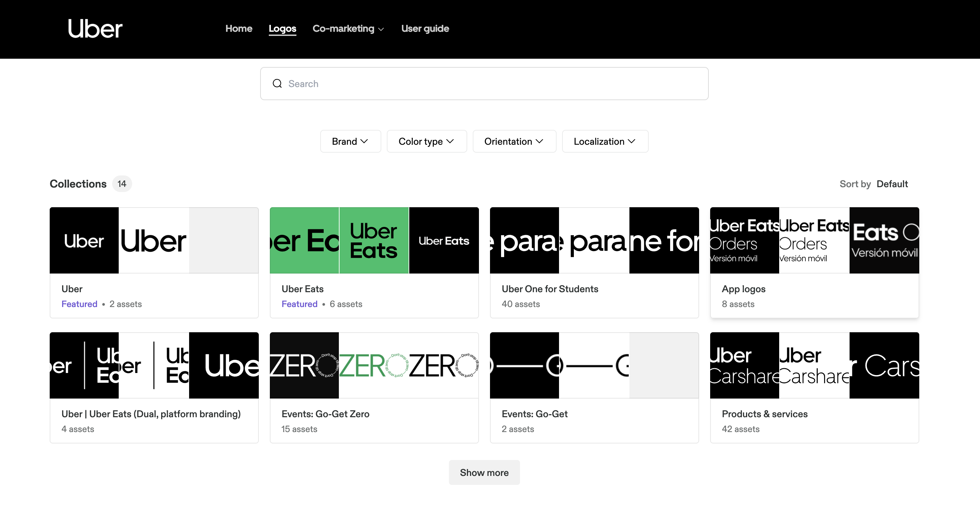Click black 'Ube' thumbnail in Dual card
The height and width of the screenshot is (507, 980).
tap(224, 365)
